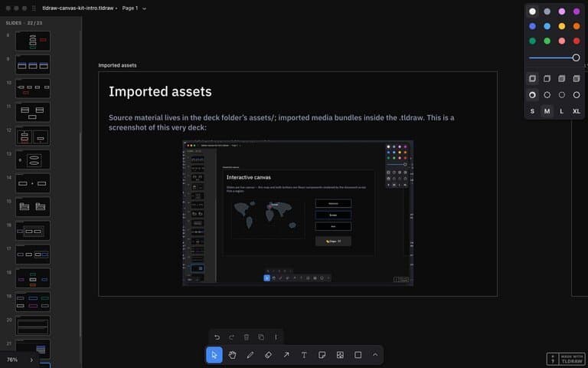Select the Text tool
The height and width of the screenshot is (368, 588).
304,355
